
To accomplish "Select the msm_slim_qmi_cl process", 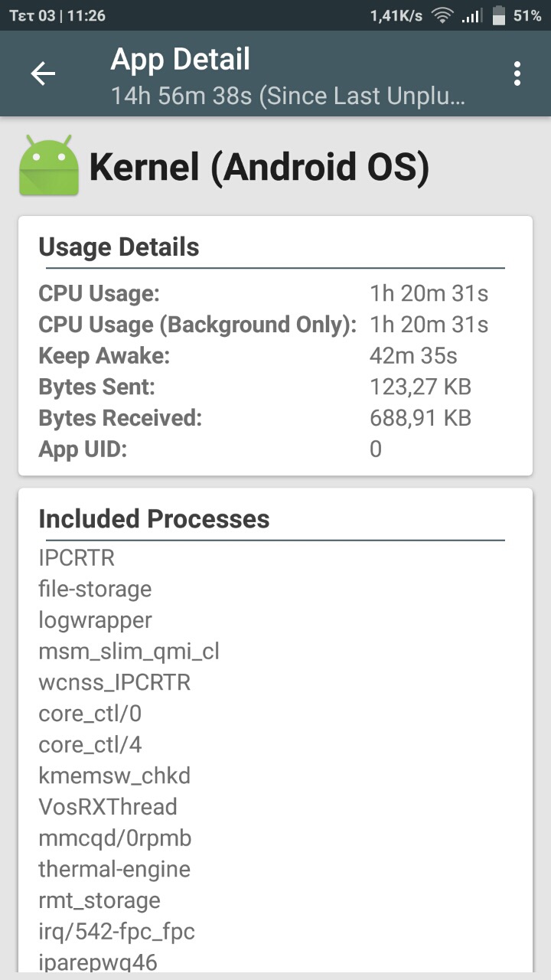I will click(x=129, y=652).
